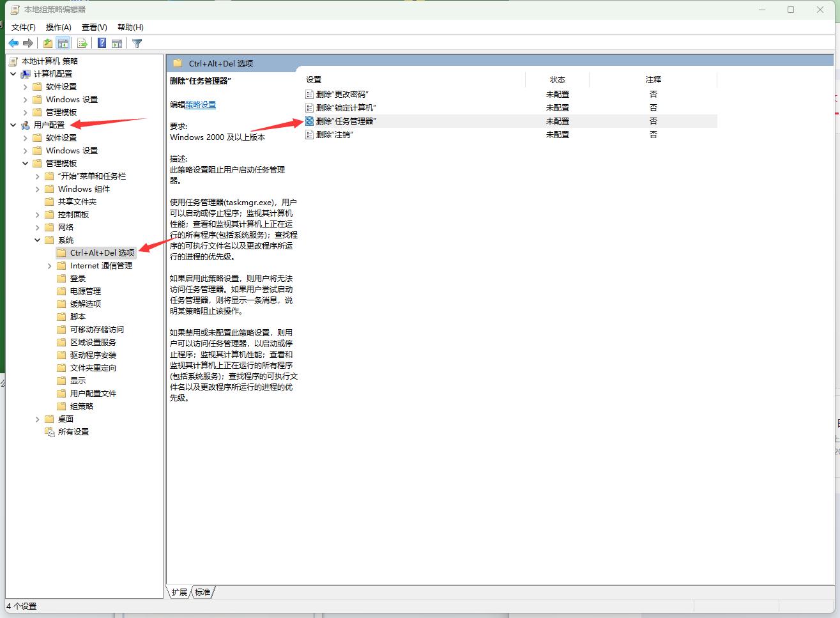
Task: Click the user icon beside 用户配置
Action: (x=26, y=125)
